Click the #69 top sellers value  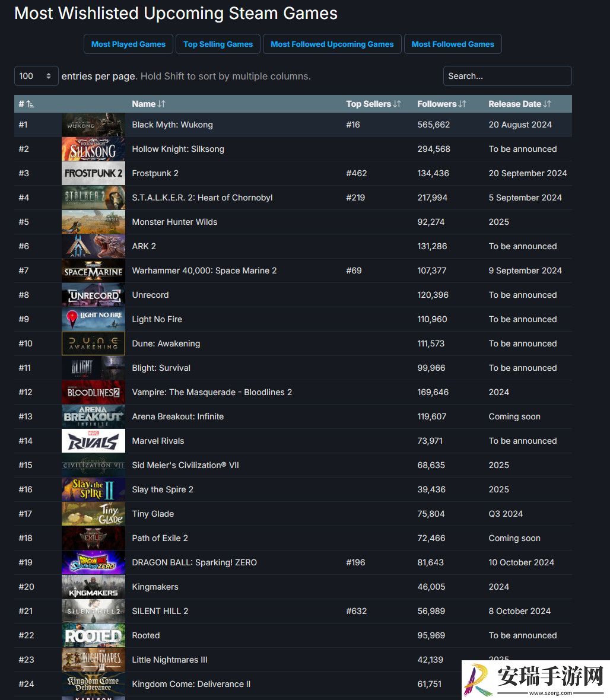point(354,271)
